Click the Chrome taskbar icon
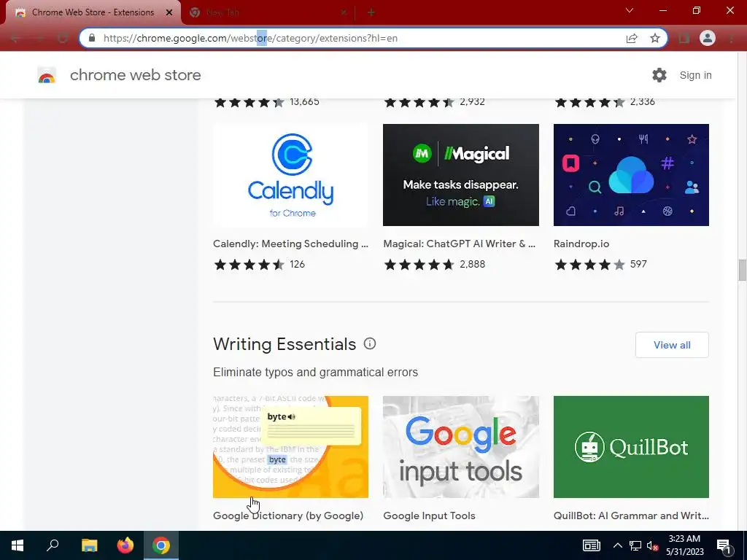747x560 pixels. (161, 545)
